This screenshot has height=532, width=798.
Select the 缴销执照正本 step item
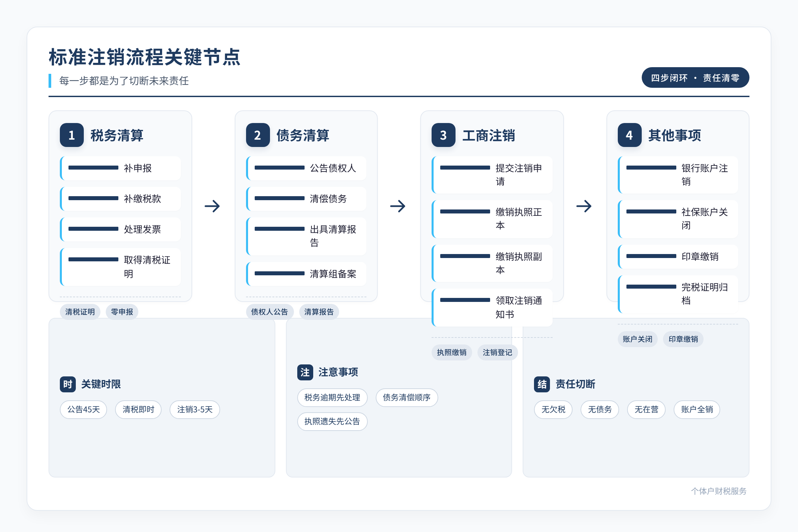coord(492,219)
